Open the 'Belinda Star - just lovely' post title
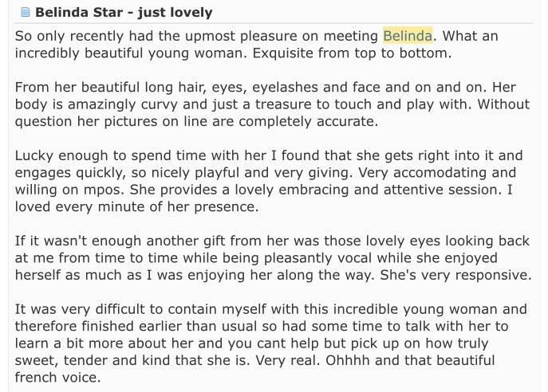Viewport: 548px width, 392px height. (x=124, y=13)
